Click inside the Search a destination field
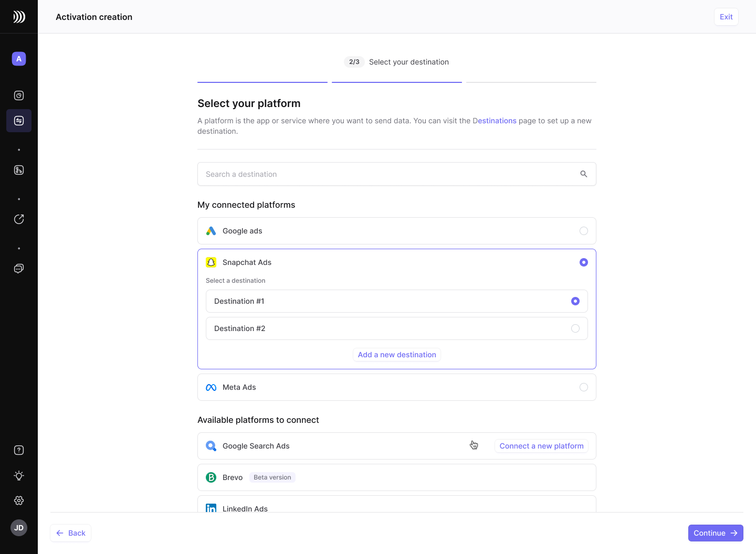 coord(388,174)
